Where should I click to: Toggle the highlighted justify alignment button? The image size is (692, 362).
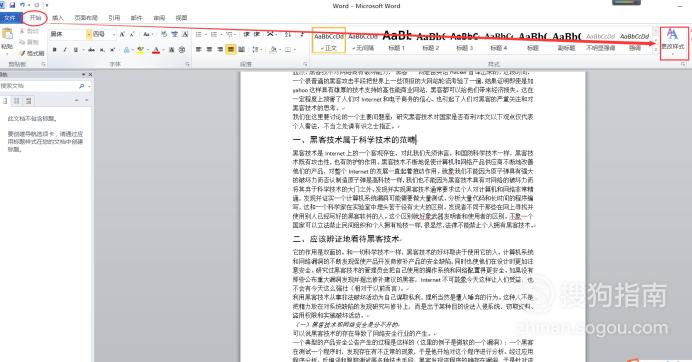230,49
